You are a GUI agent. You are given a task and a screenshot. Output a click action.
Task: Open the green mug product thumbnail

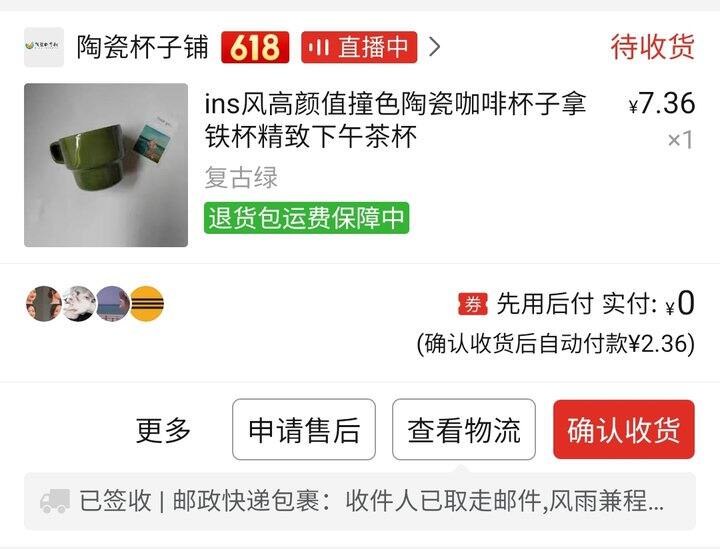click(x=106, y=165)
